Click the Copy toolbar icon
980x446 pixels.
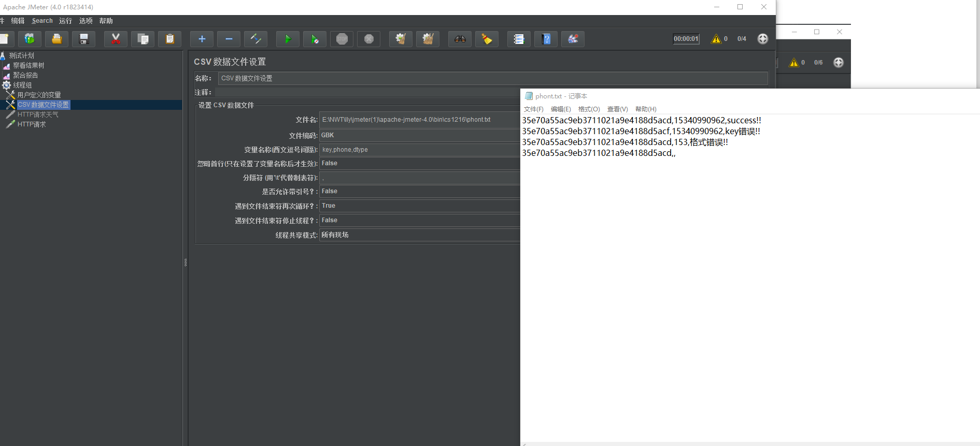tap(143, 39)
